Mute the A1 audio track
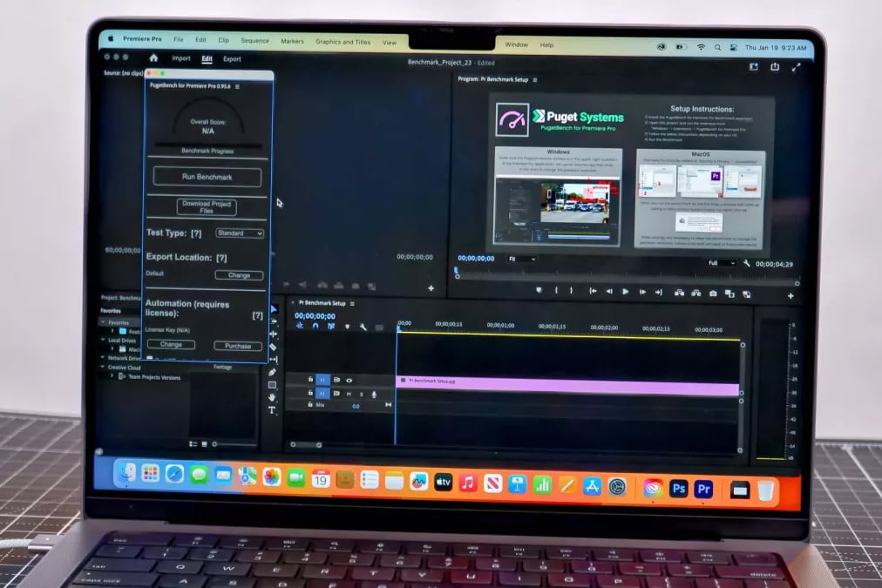882x588 pixels. point(349,394)
